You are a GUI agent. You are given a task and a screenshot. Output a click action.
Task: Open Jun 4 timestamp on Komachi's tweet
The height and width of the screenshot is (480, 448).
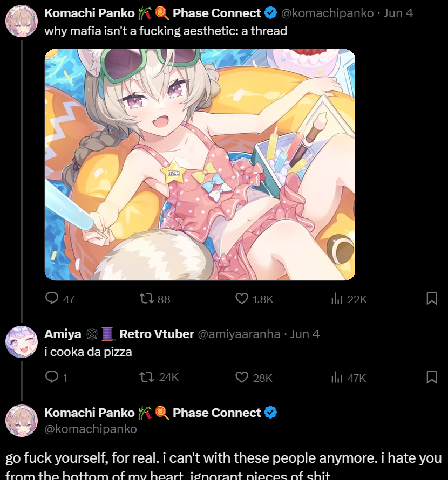[x=398, y=13]
